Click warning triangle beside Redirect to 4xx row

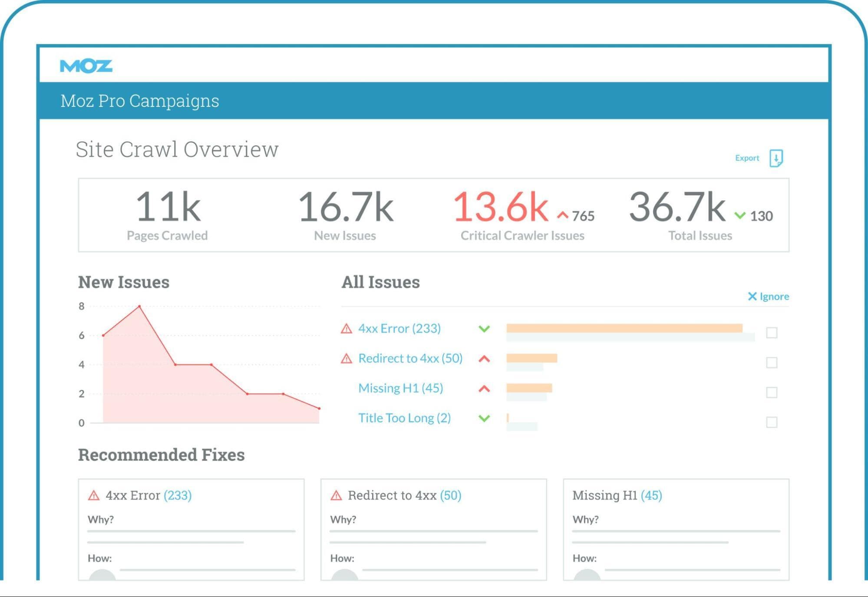pyautogui.click(x=346, y=359)
